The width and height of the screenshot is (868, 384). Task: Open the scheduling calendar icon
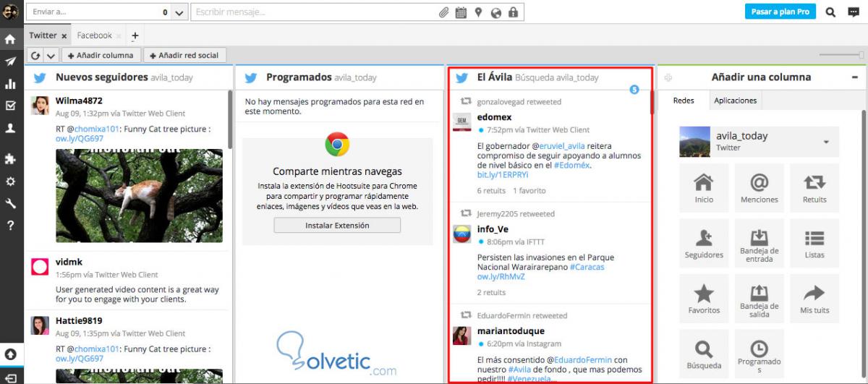pyautogui.click(x=461, y=12)
